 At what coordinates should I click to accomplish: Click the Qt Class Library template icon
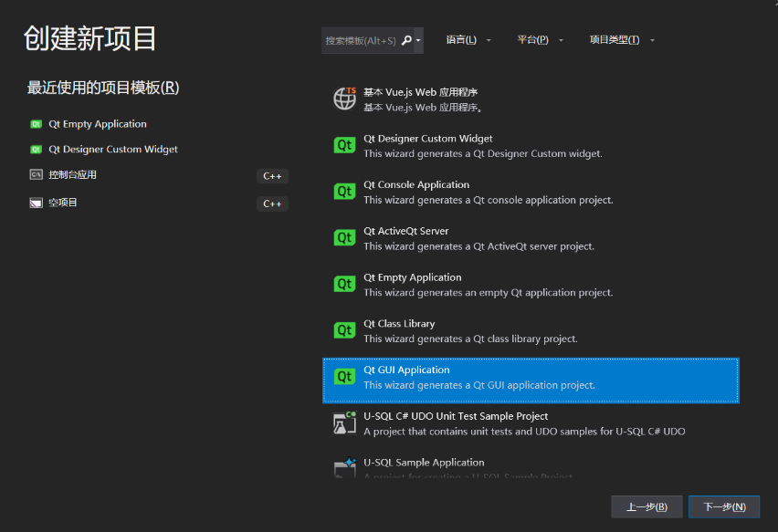click(x=344, y=330)
